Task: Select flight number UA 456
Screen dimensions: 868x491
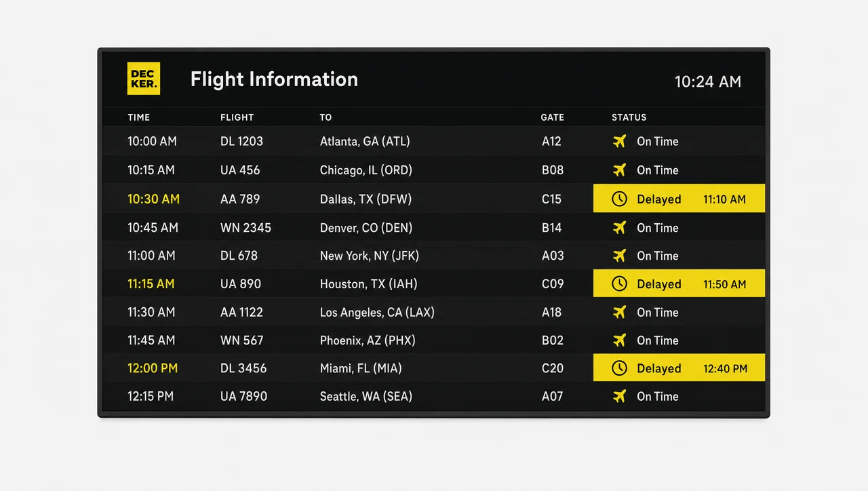Action: (x=240, y=170)
